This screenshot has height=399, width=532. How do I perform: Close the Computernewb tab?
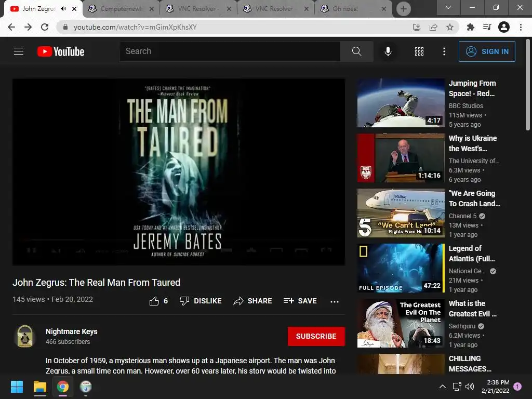pos(152,9)
